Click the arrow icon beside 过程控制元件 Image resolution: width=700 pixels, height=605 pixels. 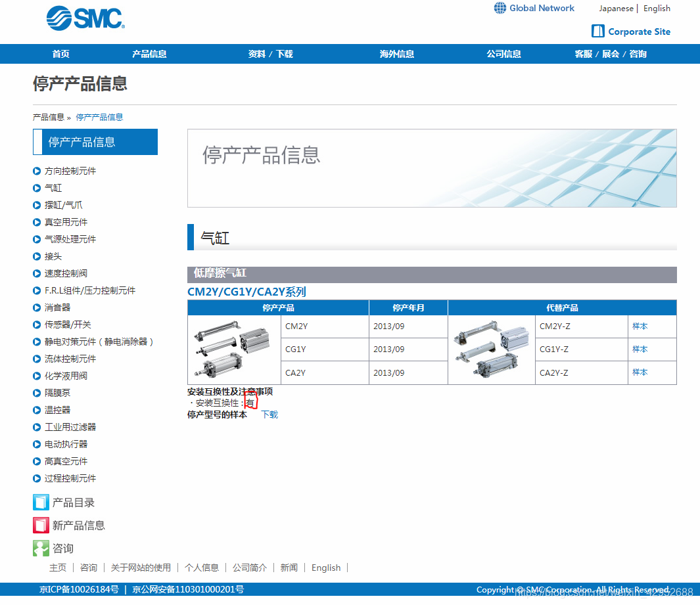pos(37,478)
